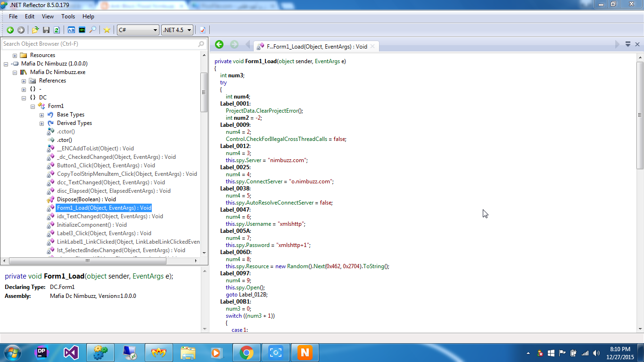This screenshot has width=644, height=362.
Task: Click the left tab-scroll triangle in code pane
Action: [x=248, y=45]
